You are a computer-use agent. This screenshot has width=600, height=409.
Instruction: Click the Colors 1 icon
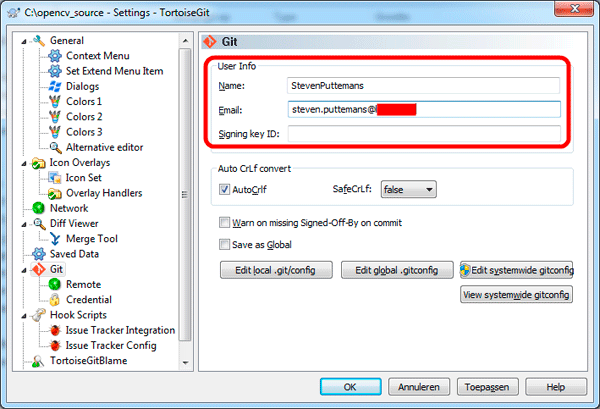[55, 102]
